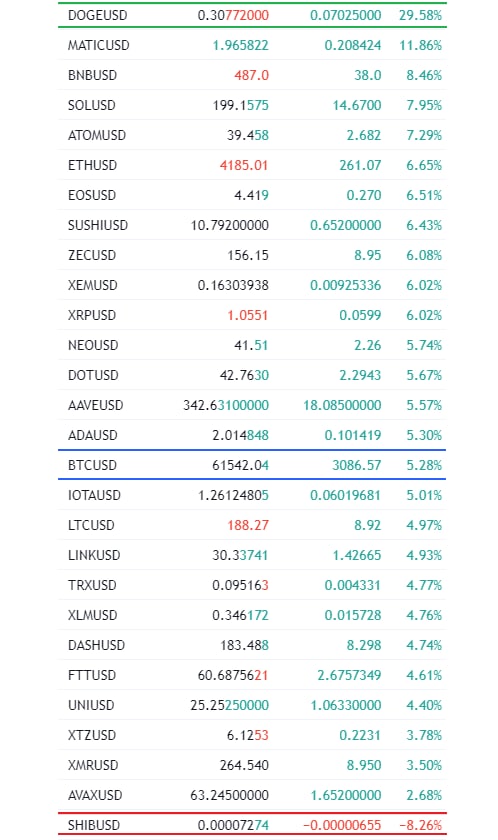The width and height of the screenshot is (498, 840).
Task: Select the XRPUSD symbol name
Action: [92, 315]
